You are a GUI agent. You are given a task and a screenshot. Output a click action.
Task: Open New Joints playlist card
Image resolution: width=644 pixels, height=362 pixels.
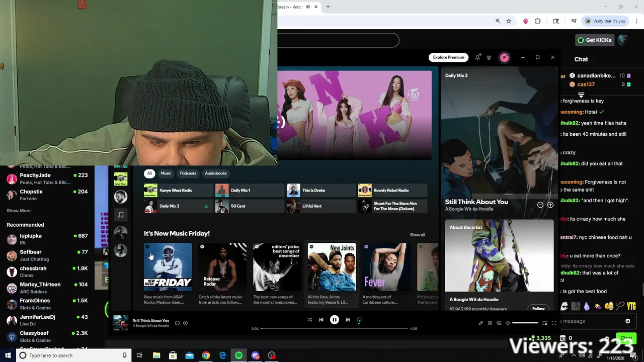332,274
